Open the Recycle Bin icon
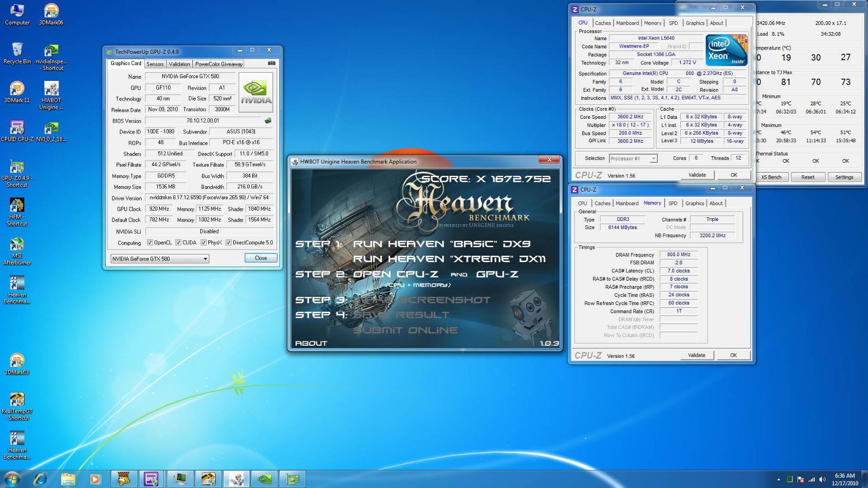This screenshot has height=488, width=868. coord(17,54)
